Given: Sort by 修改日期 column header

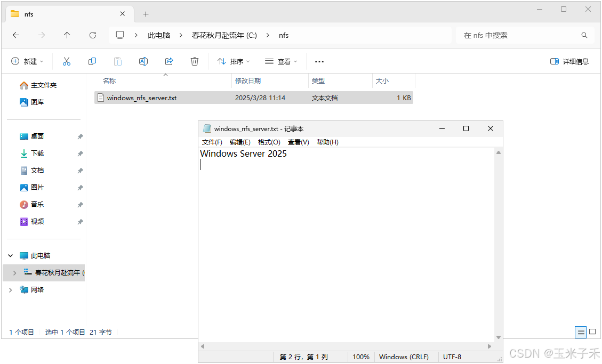Looking at the screenshot, I should [247, 80].
